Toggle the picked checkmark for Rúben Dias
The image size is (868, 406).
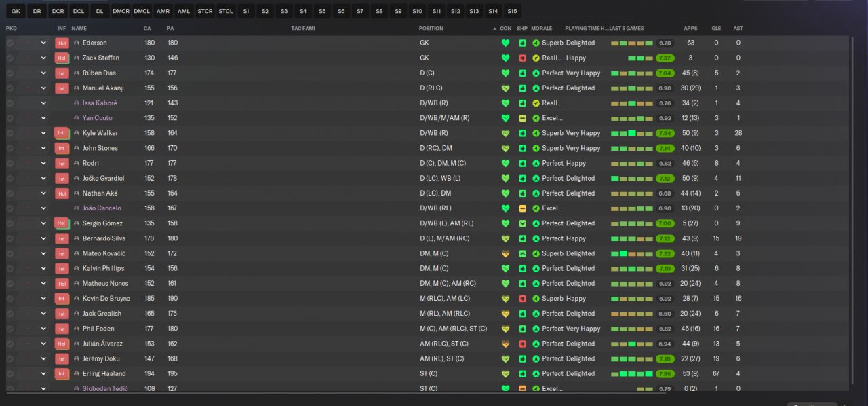pyautogui.click(x=10, y=73)
